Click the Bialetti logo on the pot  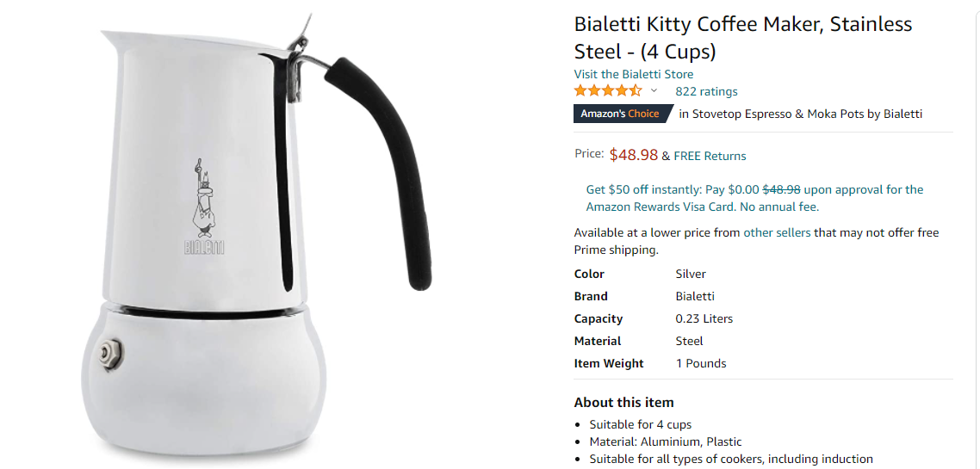(x=204, y=207)
